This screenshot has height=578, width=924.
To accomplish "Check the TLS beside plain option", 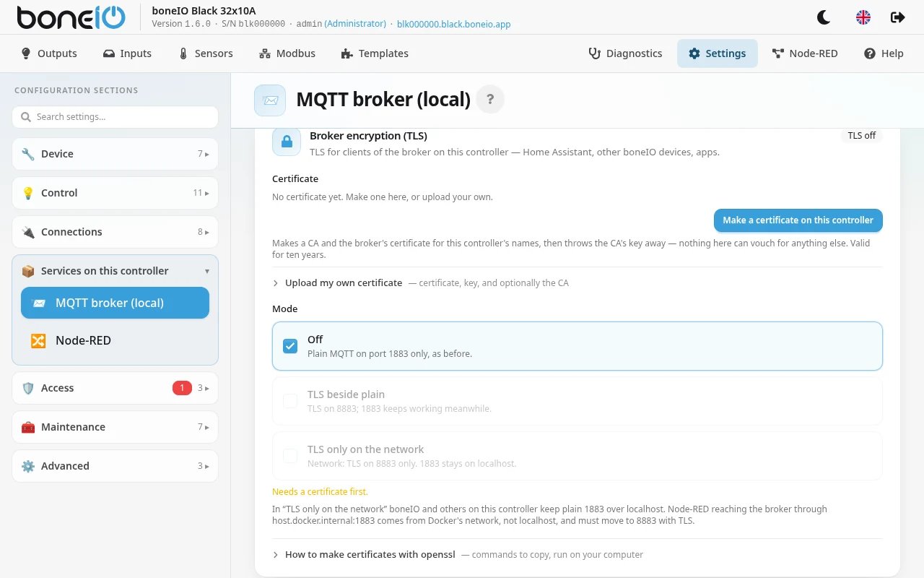I will coord(290,401).
